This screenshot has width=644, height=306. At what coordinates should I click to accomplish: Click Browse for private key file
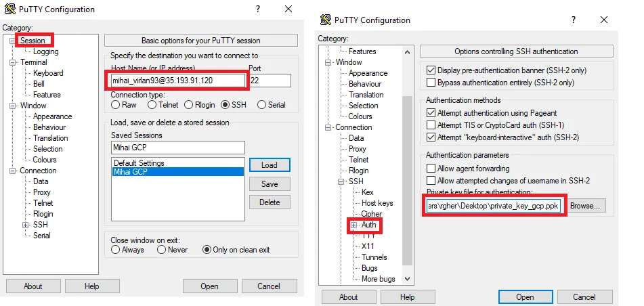coord(587,206)
